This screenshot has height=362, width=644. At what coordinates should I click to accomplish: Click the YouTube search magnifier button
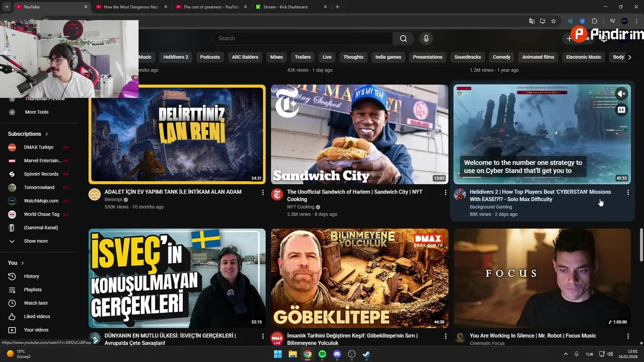click(403, 38)
